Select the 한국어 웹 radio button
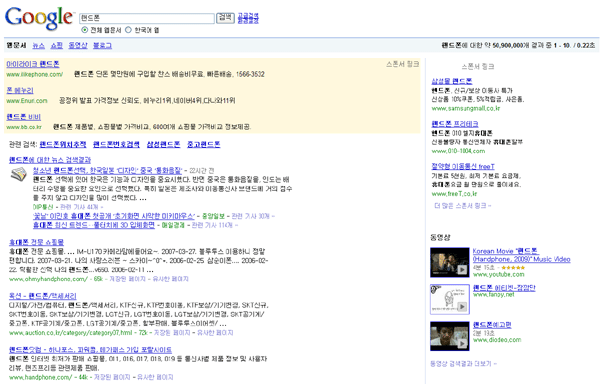Screen dimensions: 600x384 click(128, 30)
